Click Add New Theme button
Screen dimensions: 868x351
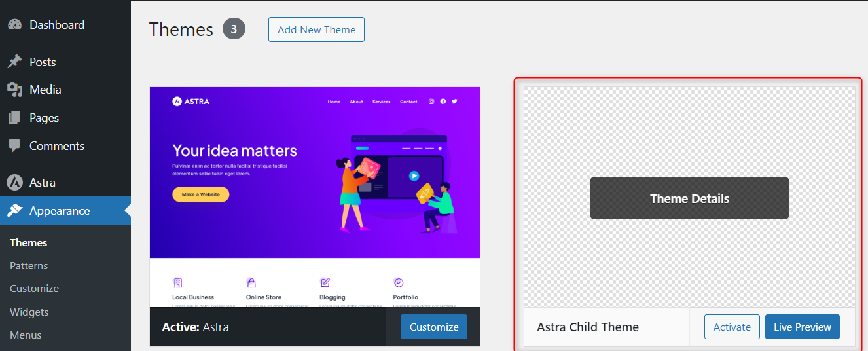click(x=316, y=29)
